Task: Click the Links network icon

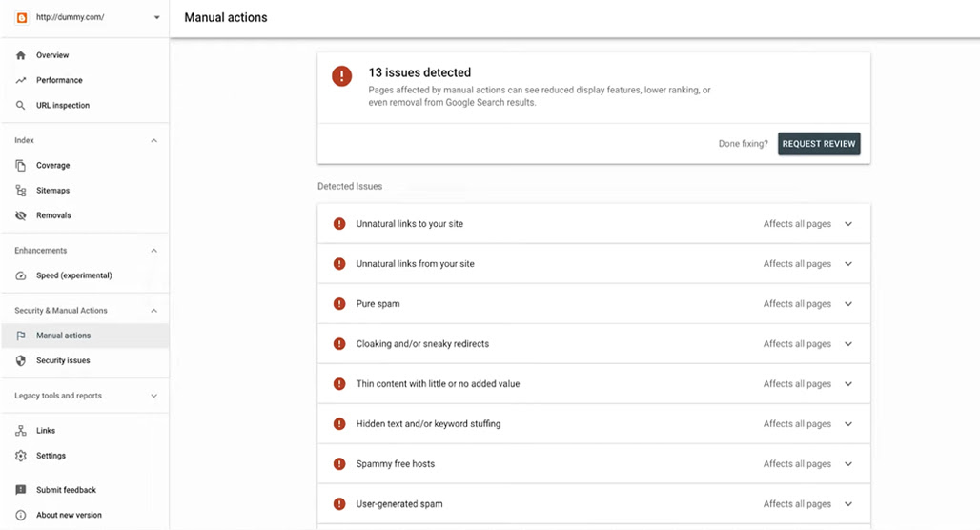Action: click(21, 430)
